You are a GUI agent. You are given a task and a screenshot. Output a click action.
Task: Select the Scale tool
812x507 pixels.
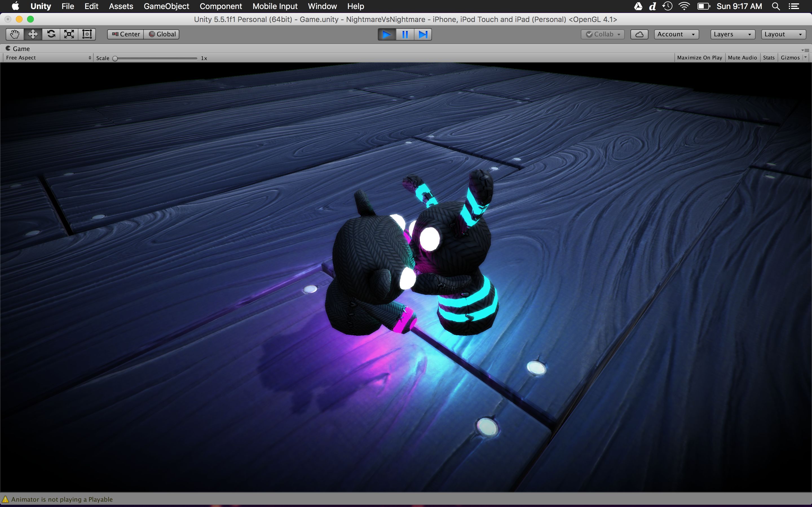coord(69,34)
